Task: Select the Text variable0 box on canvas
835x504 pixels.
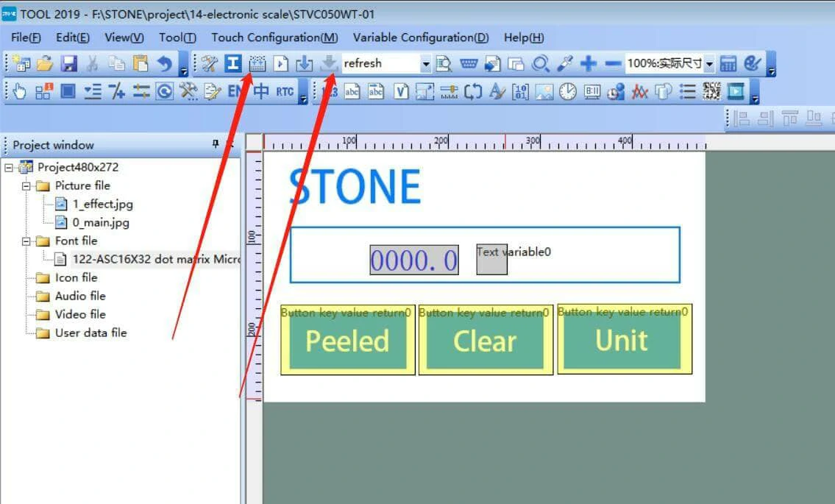Action: 491,260
